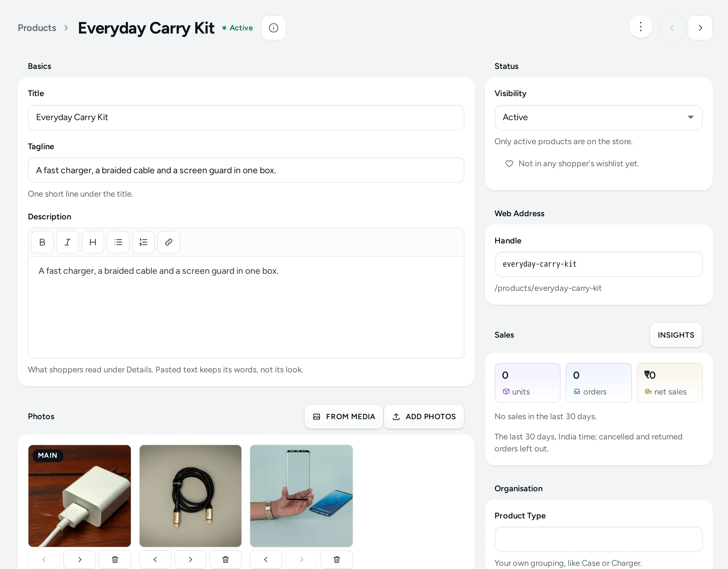Click into the Description text area
The width and height of the screenshot is (728, 569).
(x=246, y=307)
